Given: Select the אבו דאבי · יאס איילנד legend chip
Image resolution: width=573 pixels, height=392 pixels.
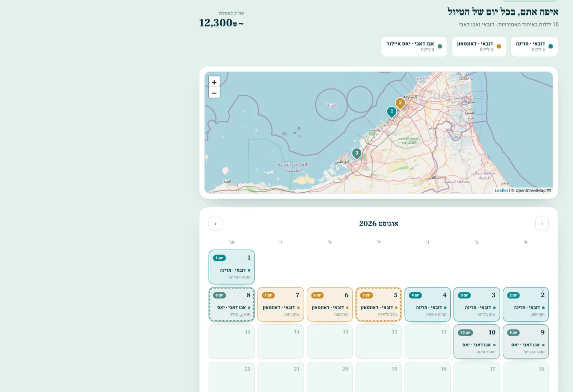Looking at the screenshot, I should click(x=414, y=47).
